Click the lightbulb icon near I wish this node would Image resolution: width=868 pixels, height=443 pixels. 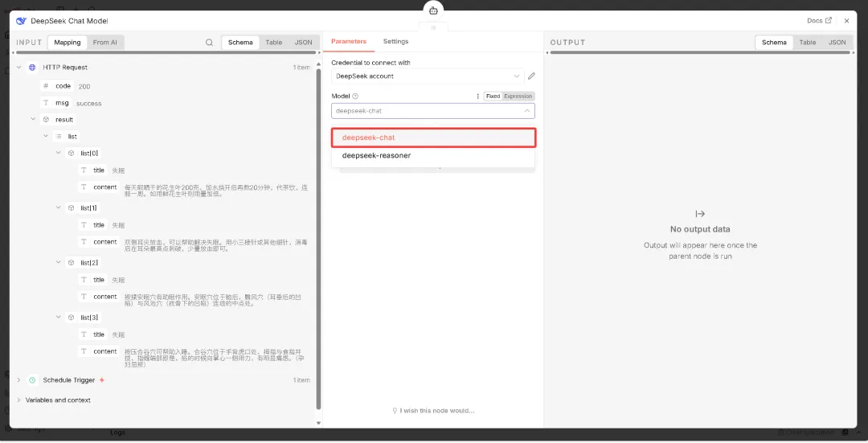pos(395,410)
